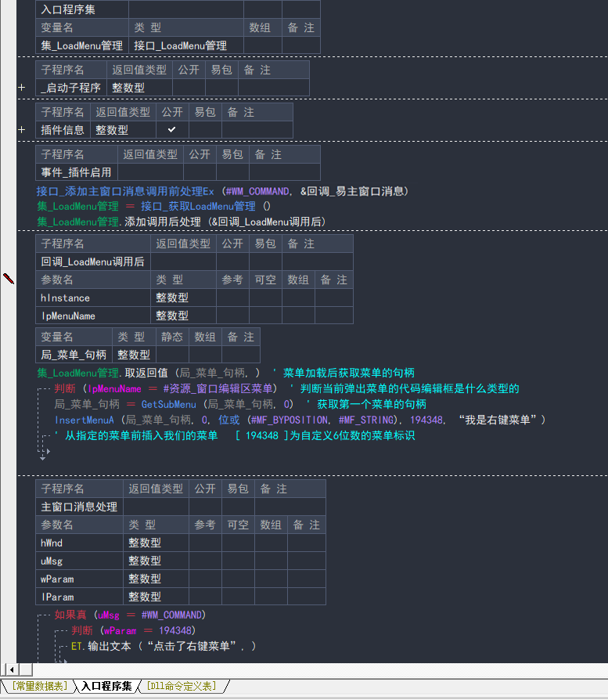Toggle the 公开 cell for 事件_插件启用
The image size is (608, 700).
click(x=200, y=172)
